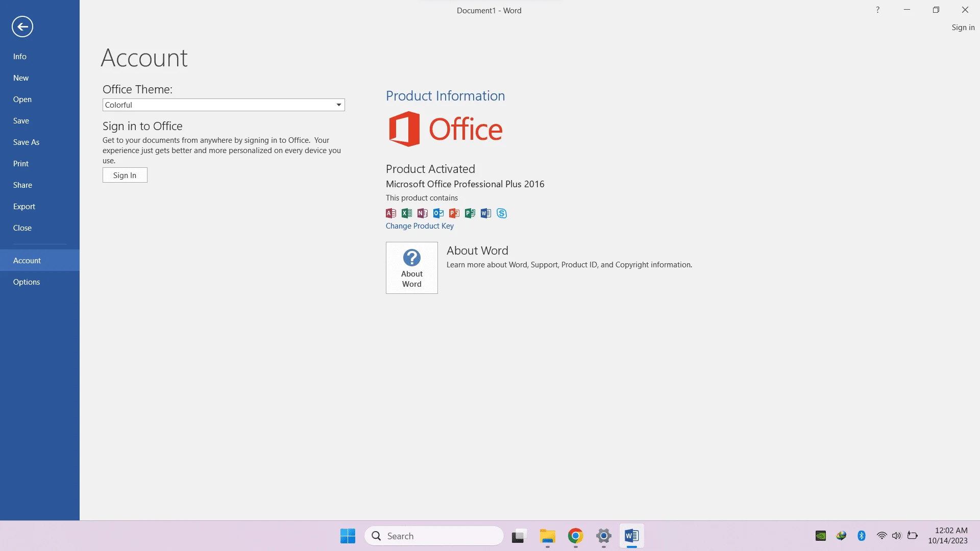The image size is (980, 551).
Task: Select Account in the backstage menu
Action: pos(40,261)
